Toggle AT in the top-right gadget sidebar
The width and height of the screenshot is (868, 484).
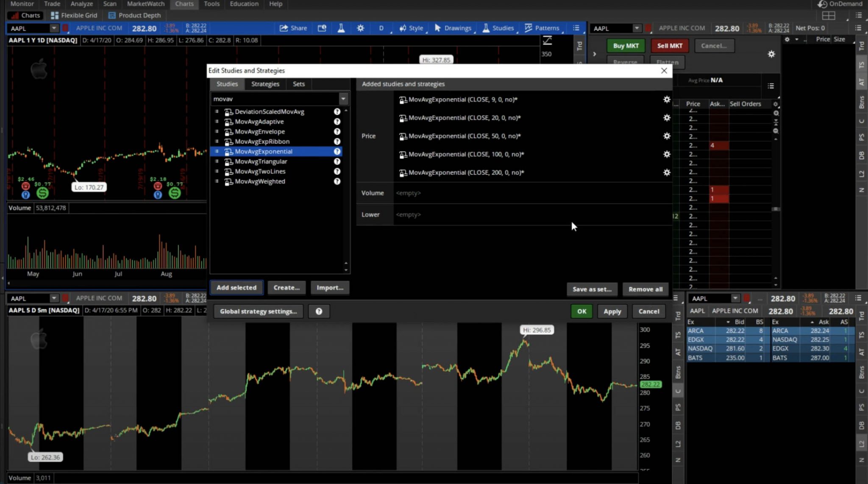pos(862,82)
